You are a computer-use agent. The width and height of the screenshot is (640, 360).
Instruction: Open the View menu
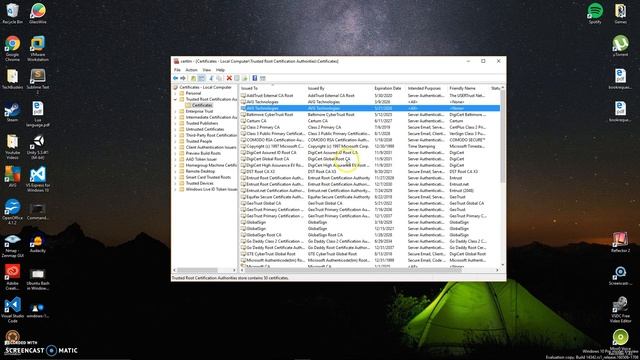(207, 70)
